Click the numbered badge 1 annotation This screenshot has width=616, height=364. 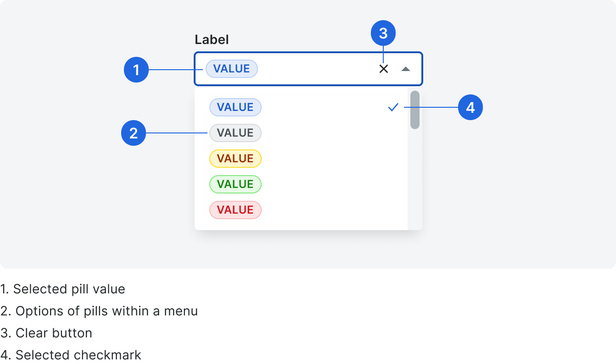pos(136,70)
